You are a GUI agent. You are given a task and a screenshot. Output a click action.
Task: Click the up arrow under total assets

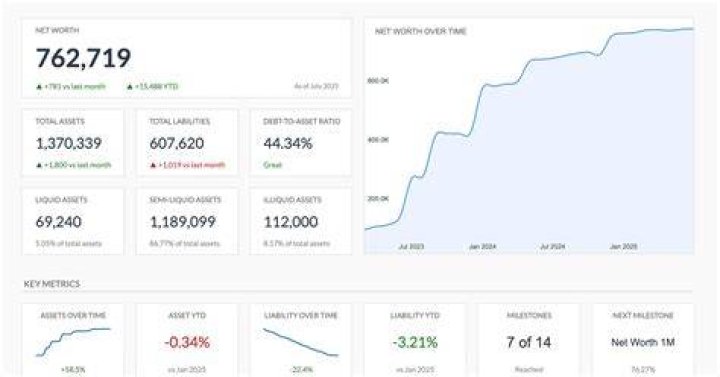pyautogui.click(x=39, y=165)
